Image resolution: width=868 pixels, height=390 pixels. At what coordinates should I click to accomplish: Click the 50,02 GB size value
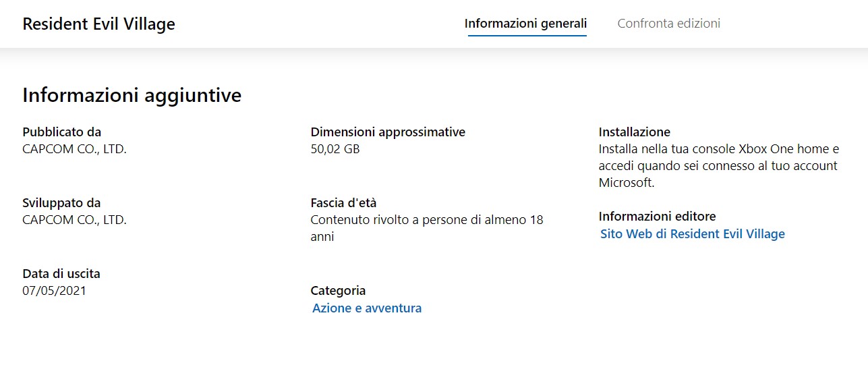335,149
